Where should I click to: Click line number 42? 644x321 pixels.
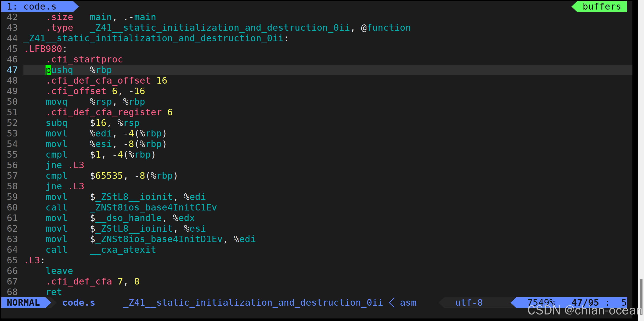pos(12,17)
